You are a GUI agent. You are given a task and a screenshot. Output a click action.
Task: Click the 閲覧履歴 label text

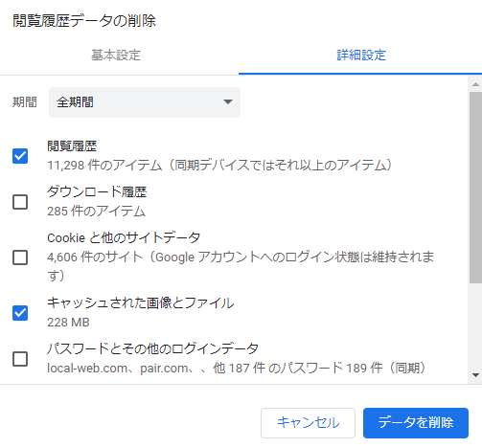[x=72, y=146]
